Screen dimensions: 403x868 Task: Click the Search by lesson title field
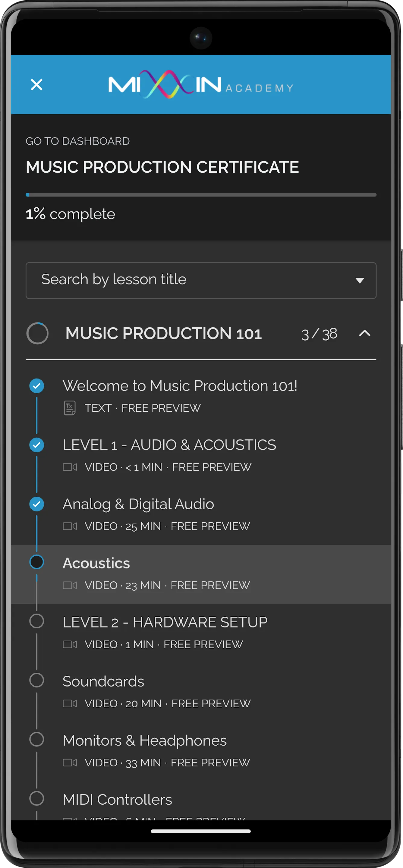click(x=201, y=280)
